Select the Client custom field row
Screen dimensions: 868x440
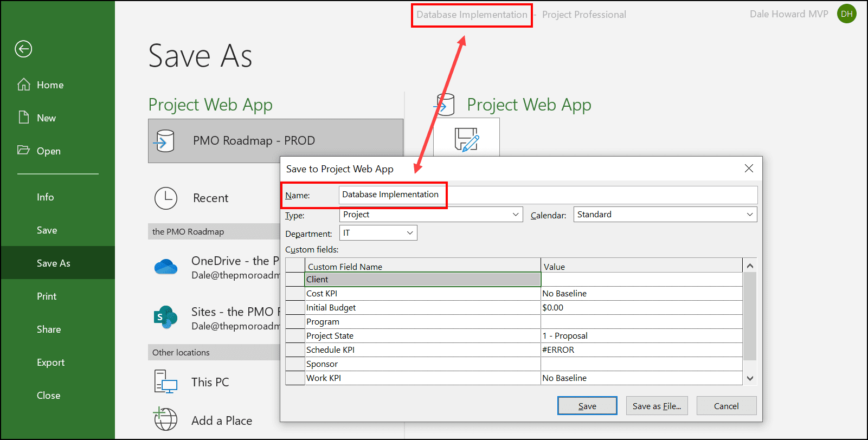[x=423, y=280]
